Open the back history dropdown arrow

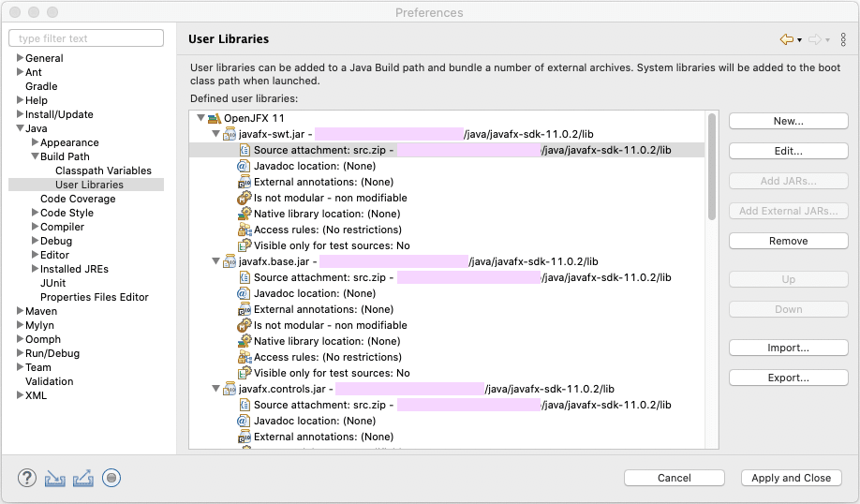click(x=799, y=40)
